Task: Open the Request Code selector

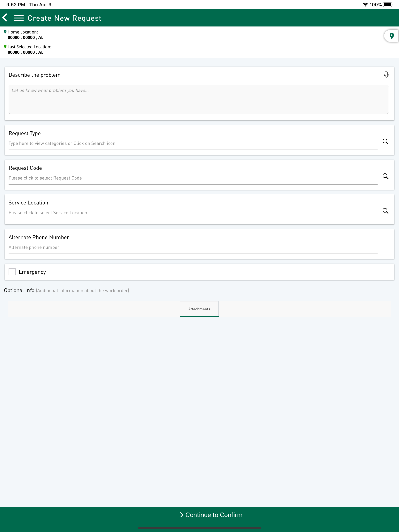Action: point(169,178)
